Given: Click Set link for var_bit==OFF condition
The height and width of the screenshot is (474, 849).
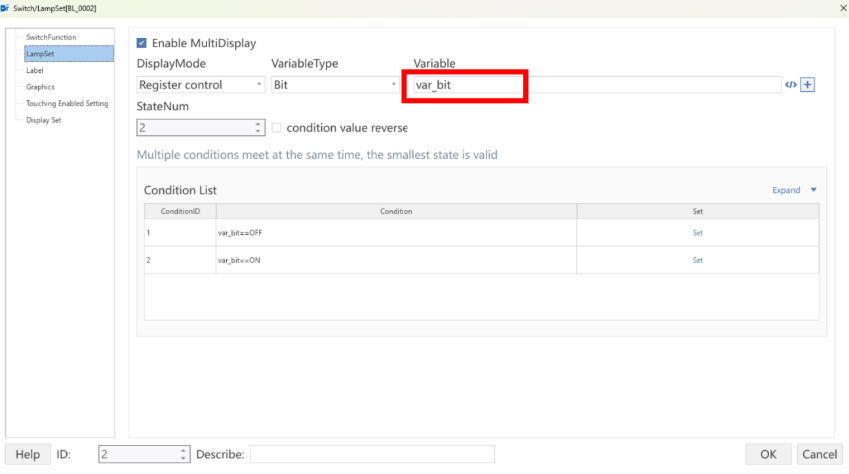Looking at the screenshot, I should coord(697,233).
